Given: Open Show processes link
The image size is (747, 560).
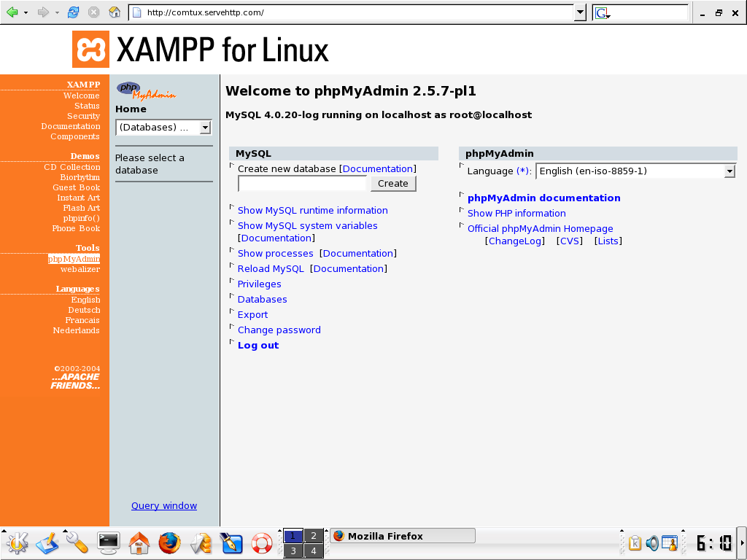Looking at the screenshot, I should (275, 253).
